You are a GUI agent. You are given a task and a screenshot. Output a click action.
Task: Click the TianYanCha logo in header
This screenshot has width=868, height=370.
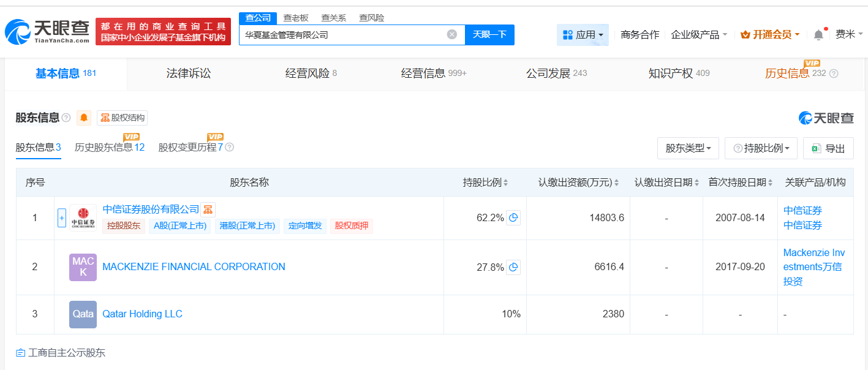48,31
